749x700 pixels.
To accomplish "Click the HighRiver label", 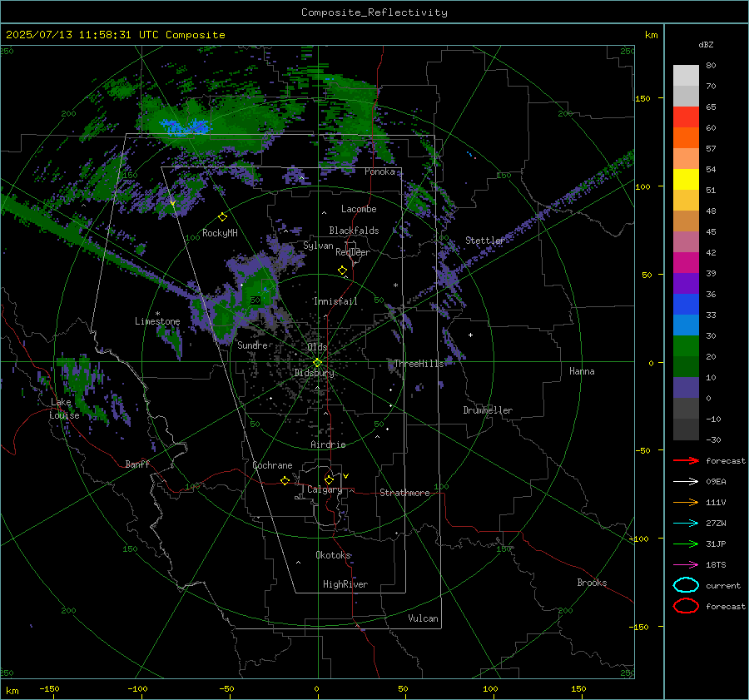I will [x=345, y=584].
